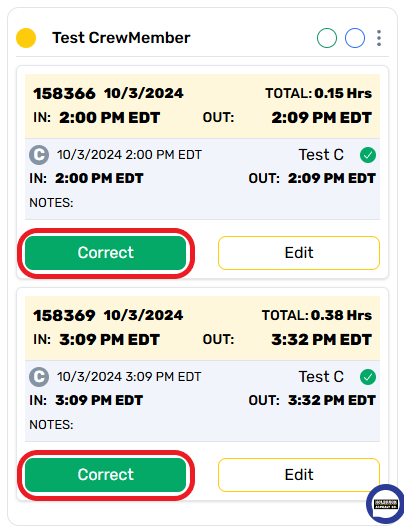The image size is (404, 529).
Task: Click the 3:32 PM EDT OUT time in the yellow header
Action: 322,340
